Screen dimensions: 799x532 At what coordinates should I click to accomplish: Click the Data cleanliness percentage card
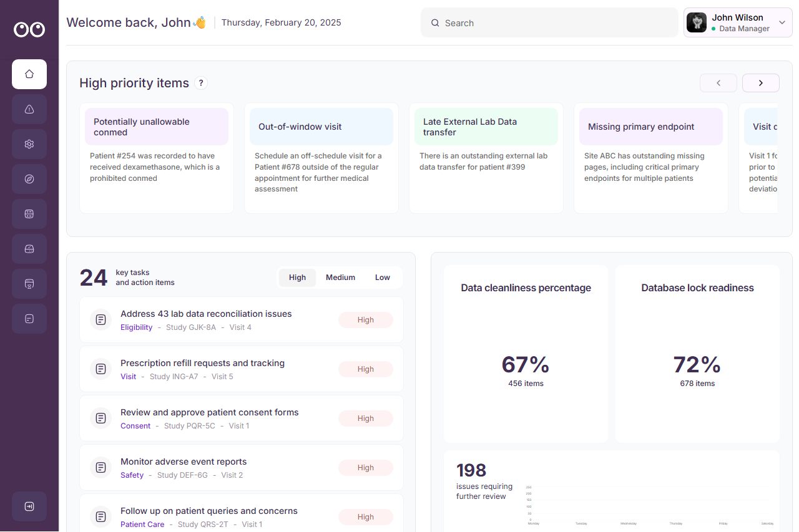click(x=526, y=354)
